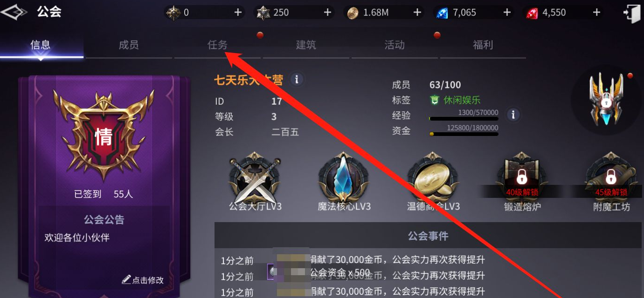Add more blue diamonds with plus

click(x=507, y=13)
